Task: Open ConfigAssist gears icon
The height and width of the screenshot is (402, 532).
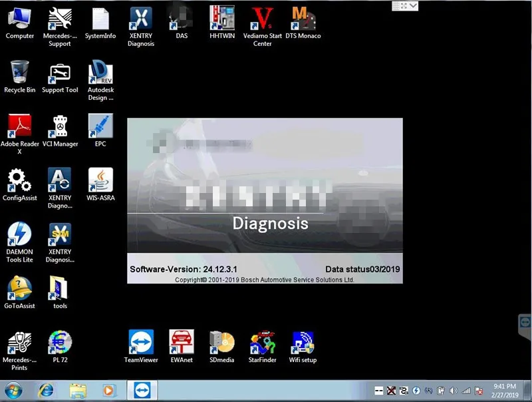Action: [20, 185]
